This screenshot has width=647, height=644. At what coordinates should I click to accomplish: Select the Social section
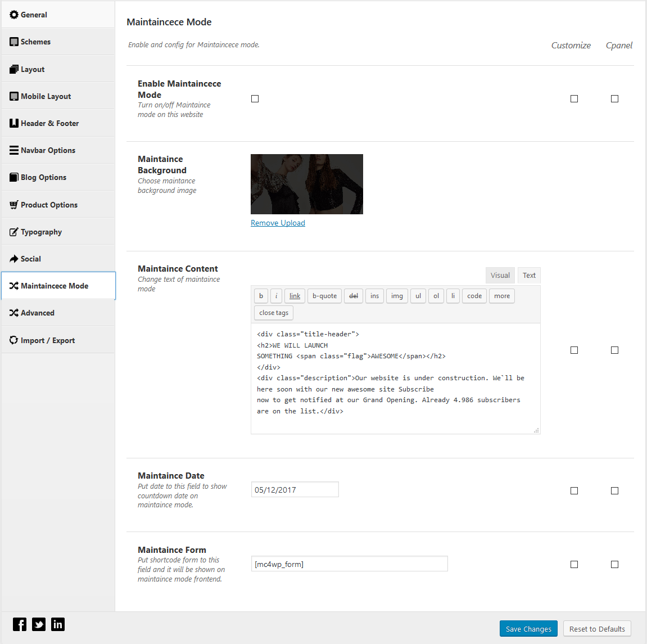coord(58,259)
